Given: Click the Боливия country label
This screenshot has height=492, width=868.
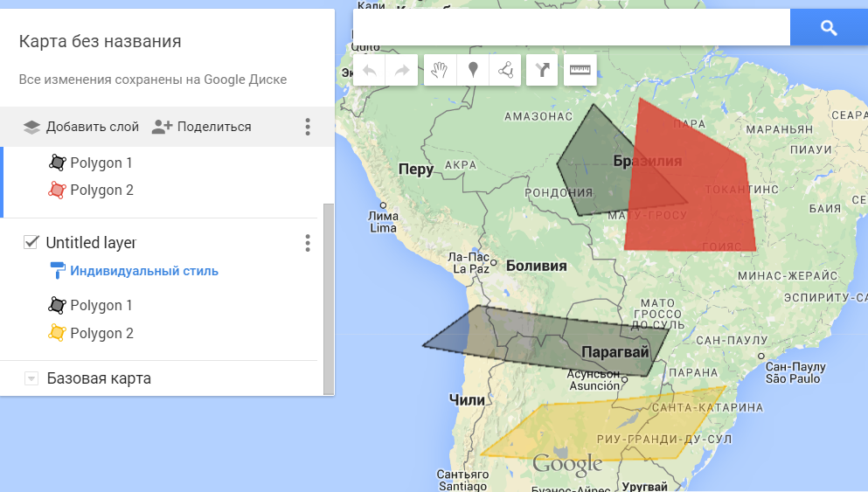Looking at the screenshot, I should pos(536,267).
